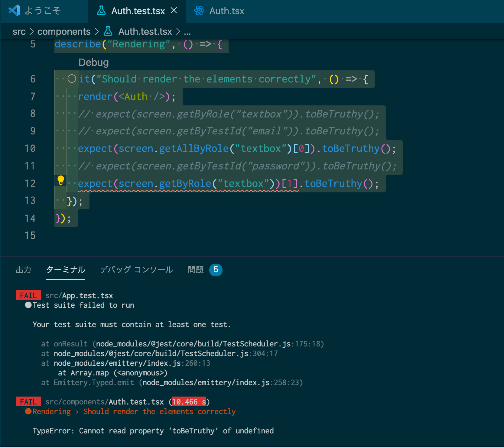
Task: Click the components breadcrumb segment
Action: 64,31
